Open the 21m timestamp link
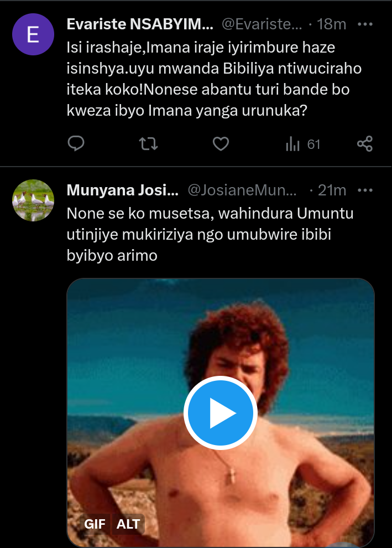The image size is (392, 548). coord(332,190)
